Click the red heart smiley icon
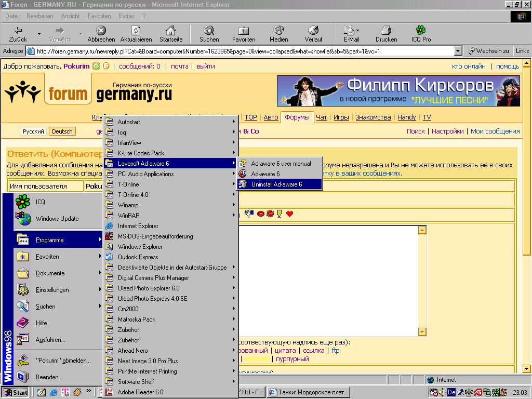 click(x=289, y=214)
